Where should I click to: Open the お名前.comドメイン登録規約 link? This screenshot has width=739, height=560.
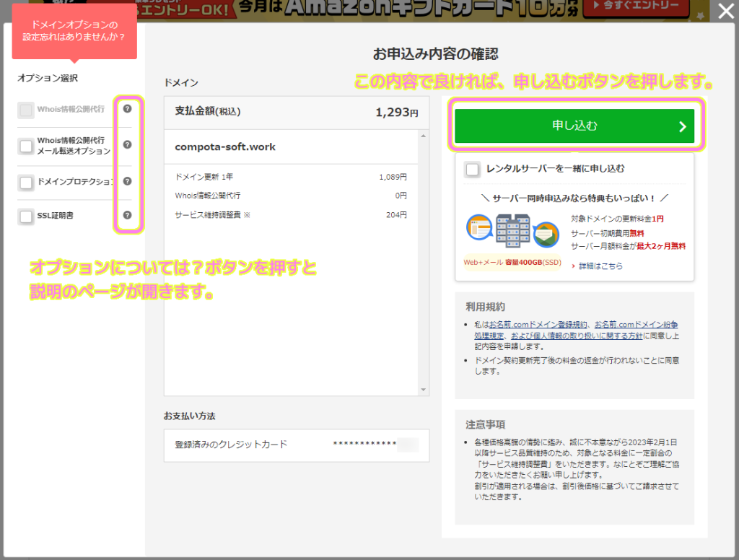(x=536, y=324)
